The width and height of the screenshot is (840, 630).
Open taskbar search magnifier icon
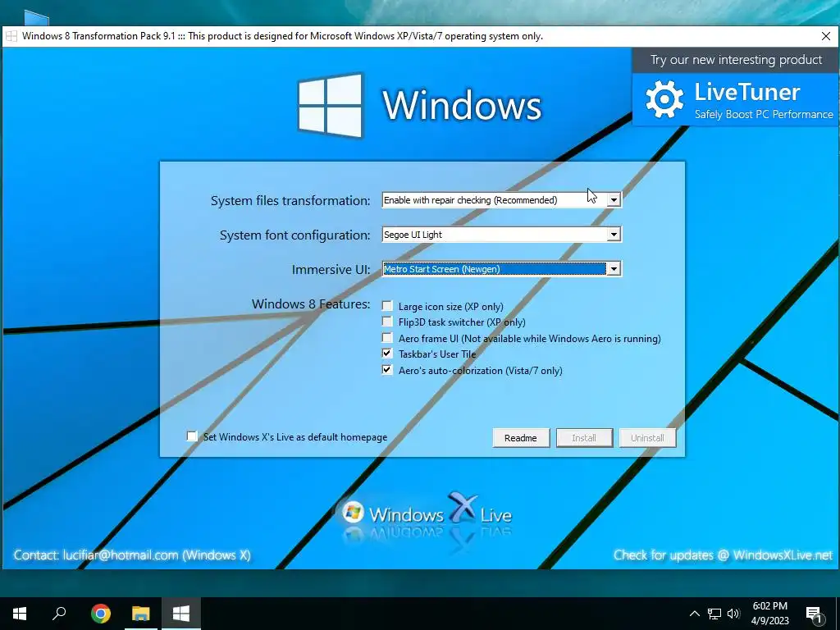click(59, 614)
